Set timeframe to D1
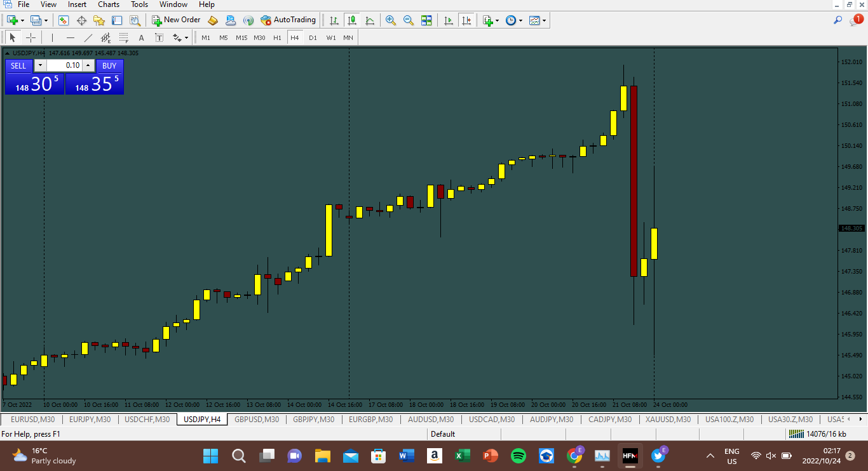Image resolution: width=868 pixels, height=471 pixels. tap(313, 37)
